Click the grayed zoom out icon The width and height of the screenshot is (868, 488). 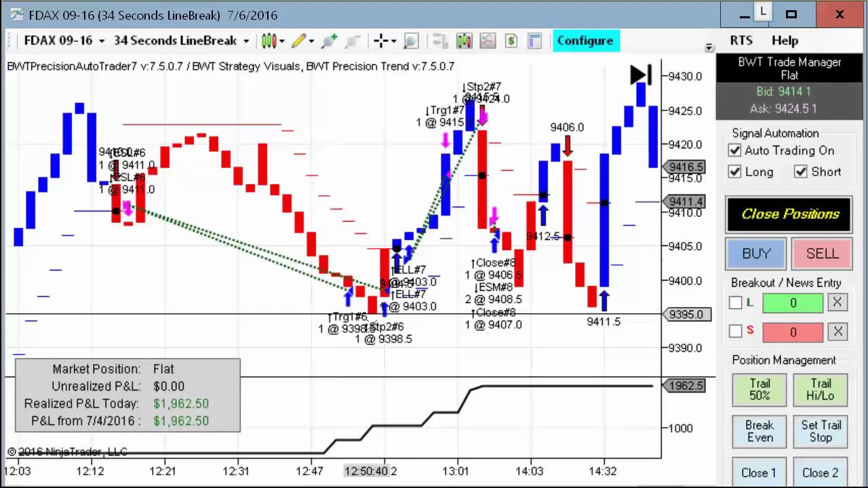(x=352, y=41)
